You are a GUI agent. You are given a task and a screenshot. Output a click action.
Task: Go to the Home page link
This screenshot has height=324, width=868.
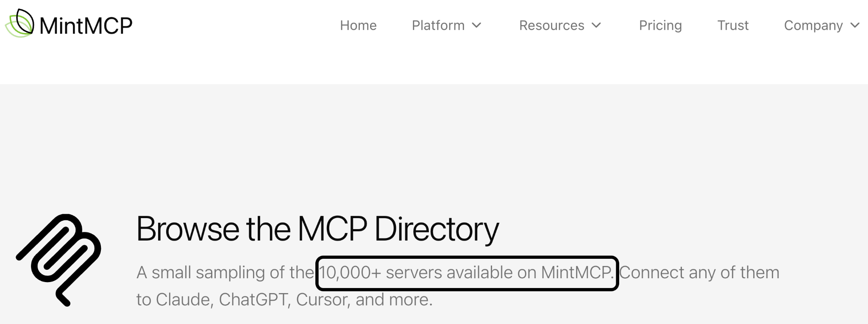[358, 25]
